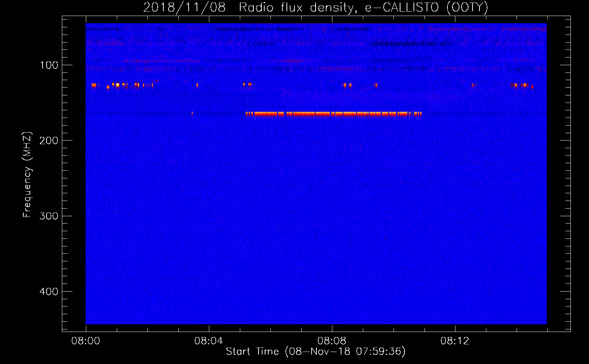Click the '200' frequency axis label
Screen dimensions: 589x364
coord(49,141)
